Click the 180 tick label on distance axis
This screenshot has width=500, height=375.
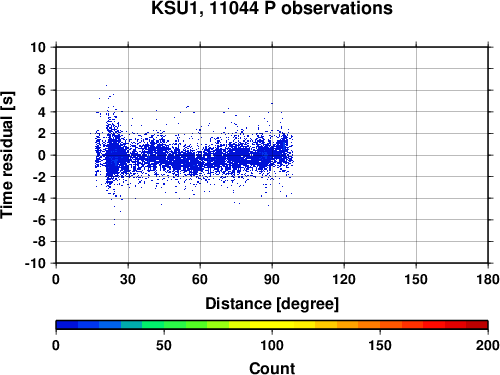pos(488,279)
